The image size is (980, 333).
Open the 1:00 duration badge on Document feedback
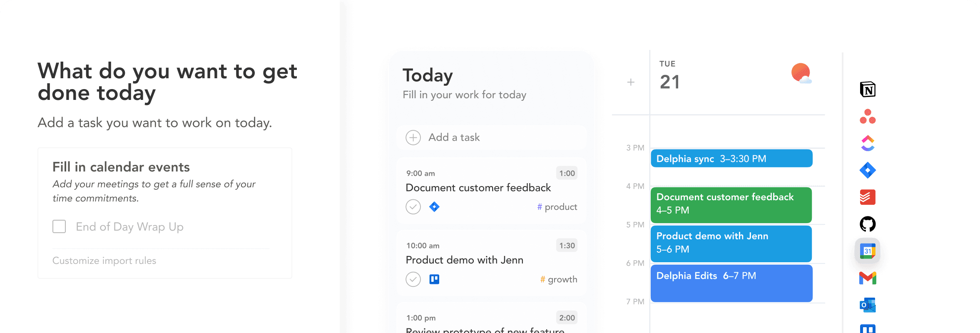(567, 173)
